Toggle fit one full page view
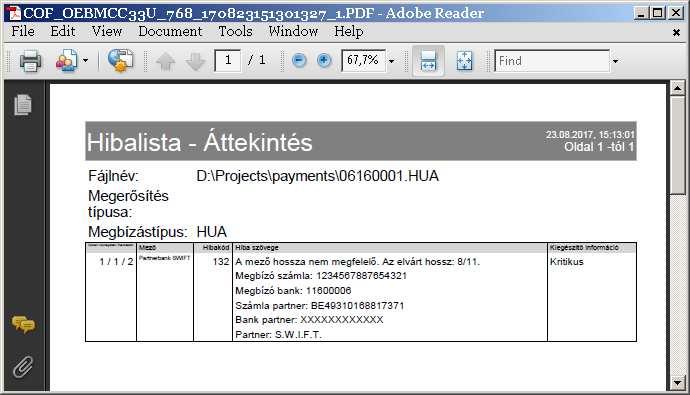The width and height of the screenshot is (690, 395). click(464, 61)
